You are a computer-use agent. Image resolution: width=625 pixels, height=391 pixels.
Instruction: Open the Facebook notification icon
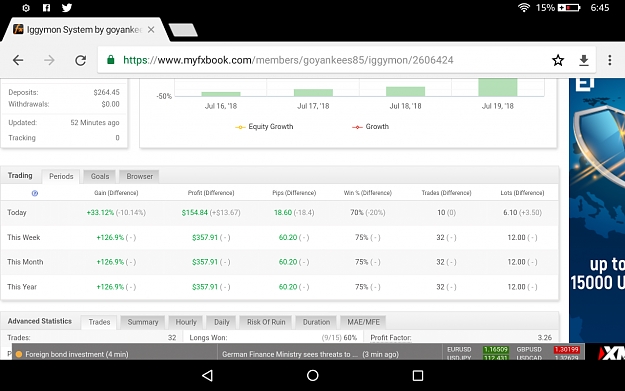tap(46, 8)
